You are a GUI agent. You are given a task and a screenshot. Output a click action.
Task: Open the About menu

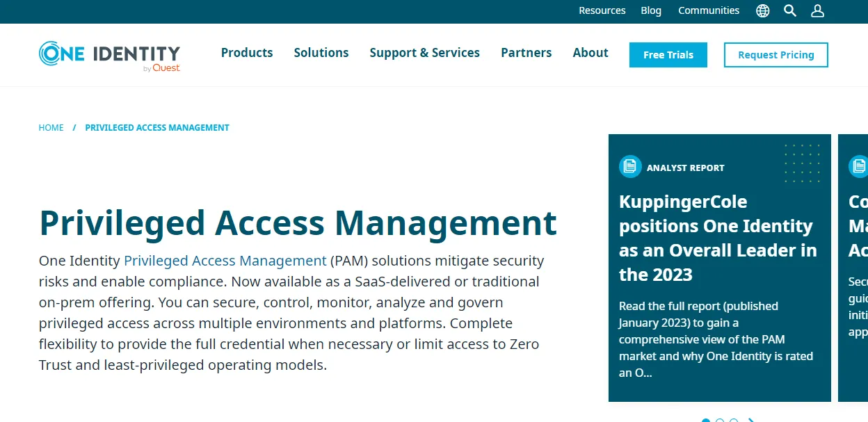(x=590, y=53)
